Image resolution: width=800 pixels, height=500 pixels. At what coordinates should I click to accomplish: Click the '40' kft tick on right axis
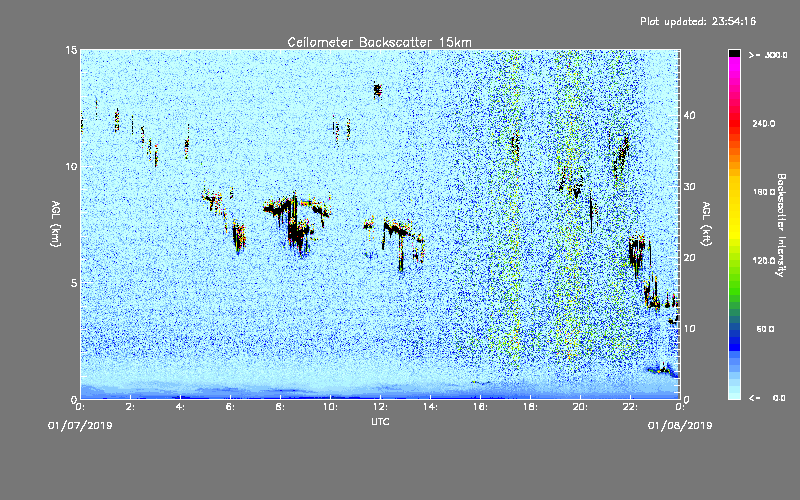coord(689,115)
